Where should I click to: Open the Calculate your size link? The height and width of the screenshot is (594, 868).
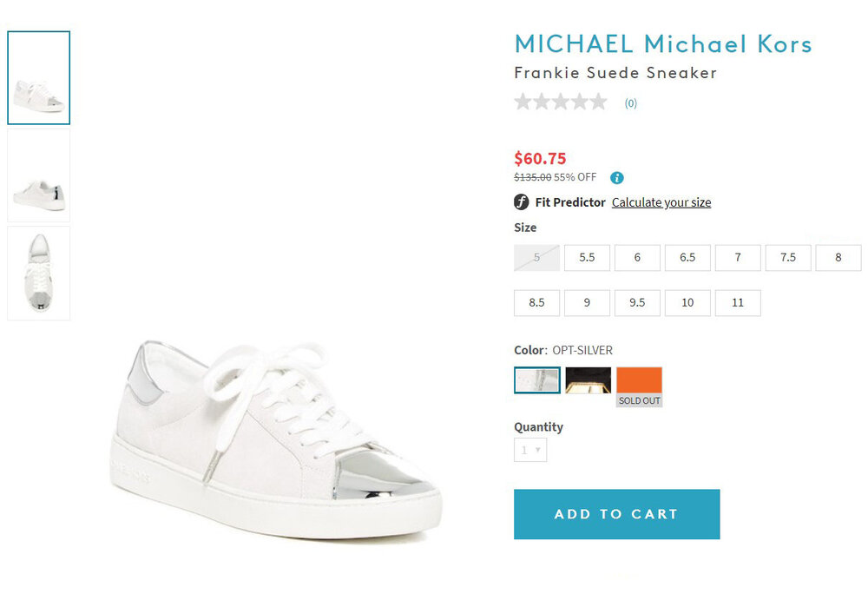pyautogui.click(x=661, y=202)
